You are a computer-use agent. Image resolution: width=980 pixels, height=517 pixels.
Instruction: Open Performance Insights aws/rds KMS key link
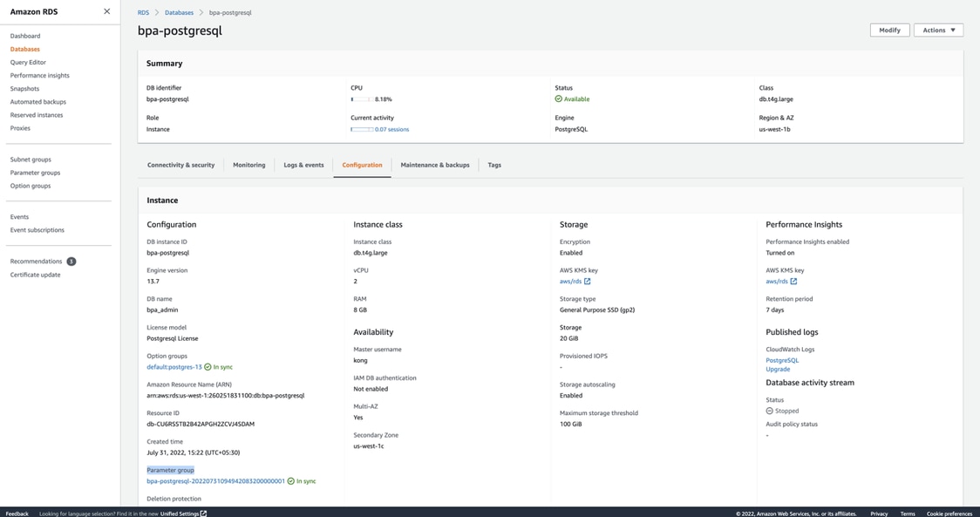pos(777,282)
